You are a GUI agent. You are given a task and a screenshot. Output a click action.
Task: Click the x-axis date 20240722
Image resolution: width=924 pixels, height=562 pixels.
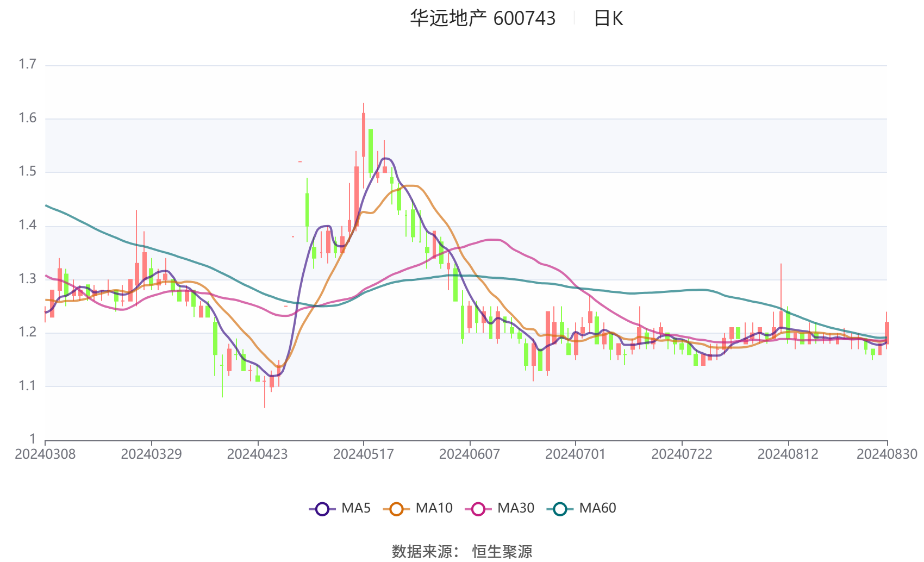click(682, 454)
